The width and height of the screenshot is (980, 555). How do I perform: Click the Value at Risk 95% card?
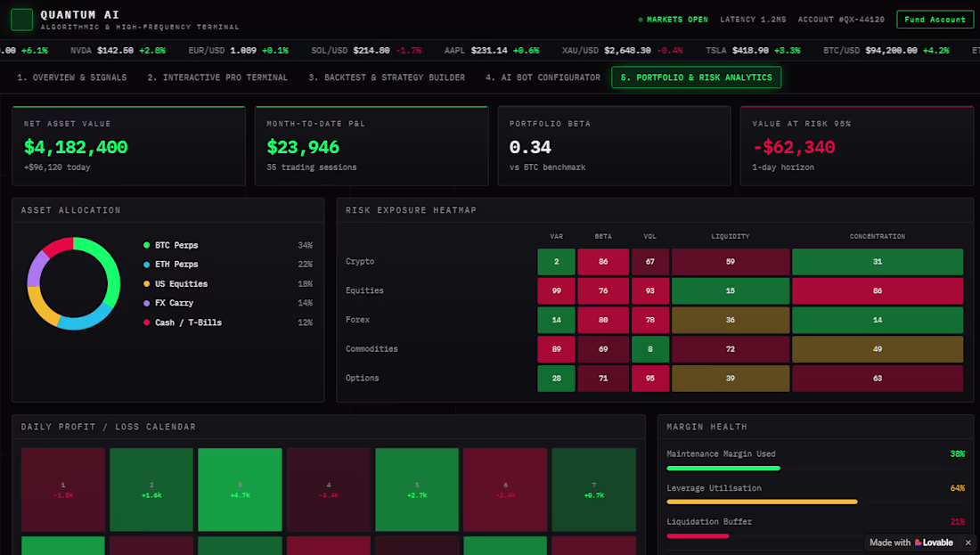pos(857,145)
